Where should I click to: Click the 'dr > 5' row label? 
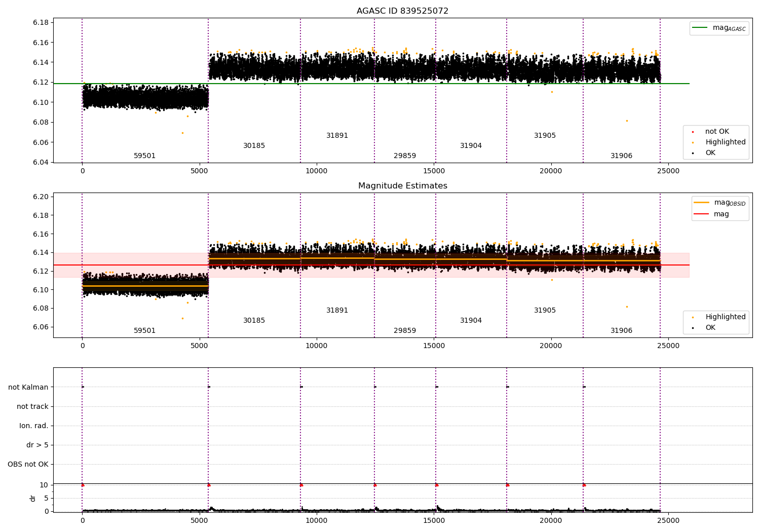(37, 445)
